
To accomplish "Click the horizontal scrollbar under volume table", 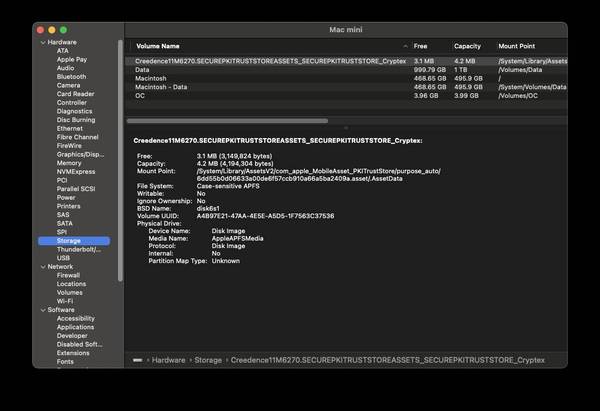I will tap(227, 121).
